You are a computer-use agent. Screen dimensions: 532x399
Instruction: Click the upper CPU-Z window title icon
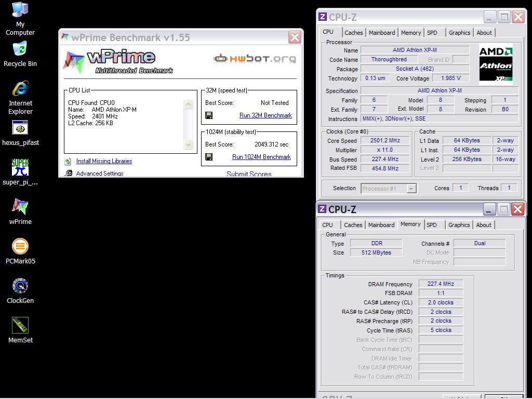pyautogui.click(x=323, y=17)
